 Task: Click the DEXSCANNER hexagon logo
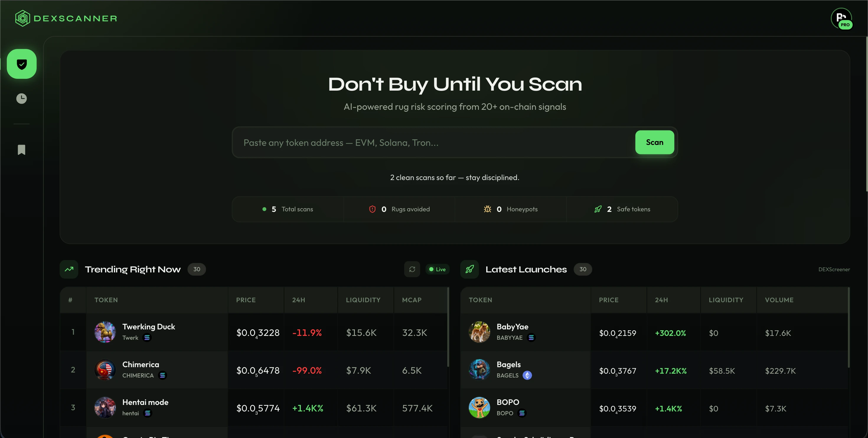tap(22, 18)
